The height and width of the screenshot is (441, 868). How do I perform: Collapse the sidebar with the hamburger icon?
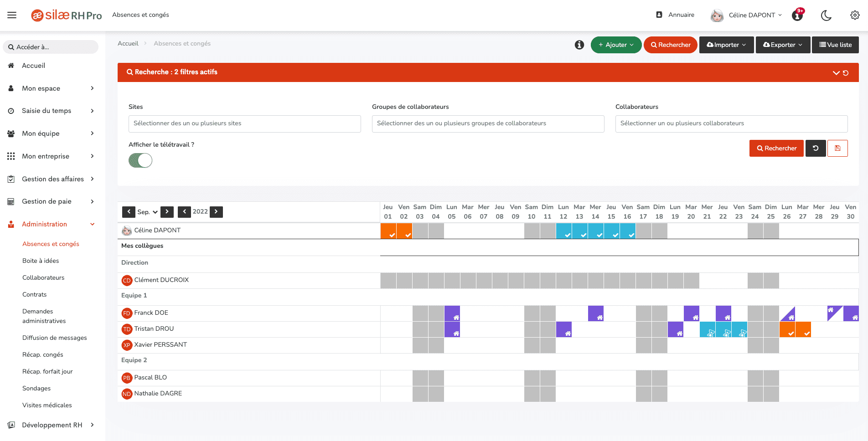[x=12, y=15]
